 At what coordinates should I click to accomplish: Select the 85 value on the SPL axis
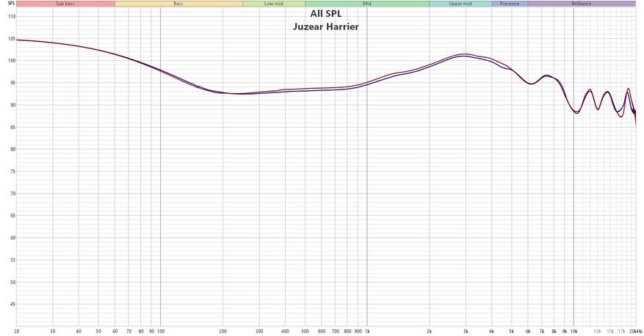[12, 128]
